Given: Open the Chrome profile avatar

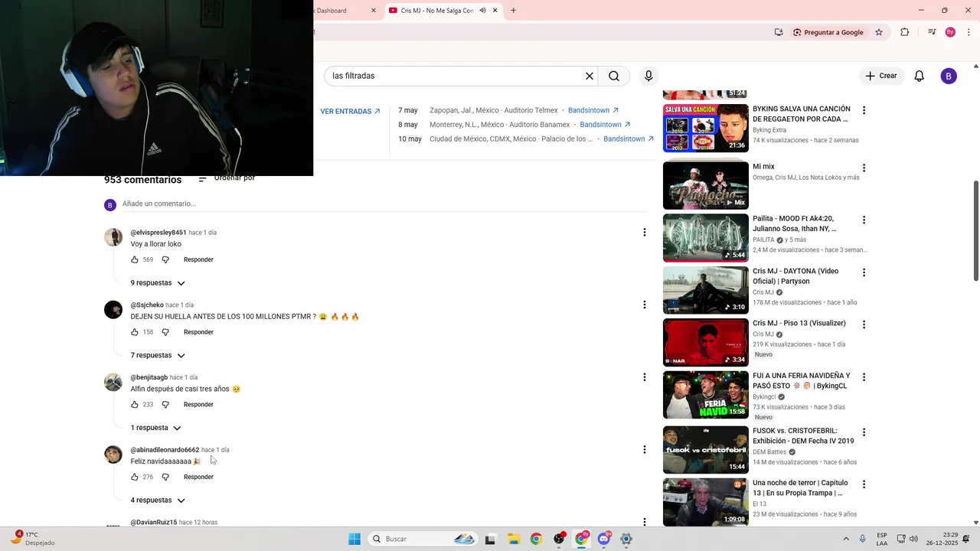Looking at the screenshot, I should [950, 32].
